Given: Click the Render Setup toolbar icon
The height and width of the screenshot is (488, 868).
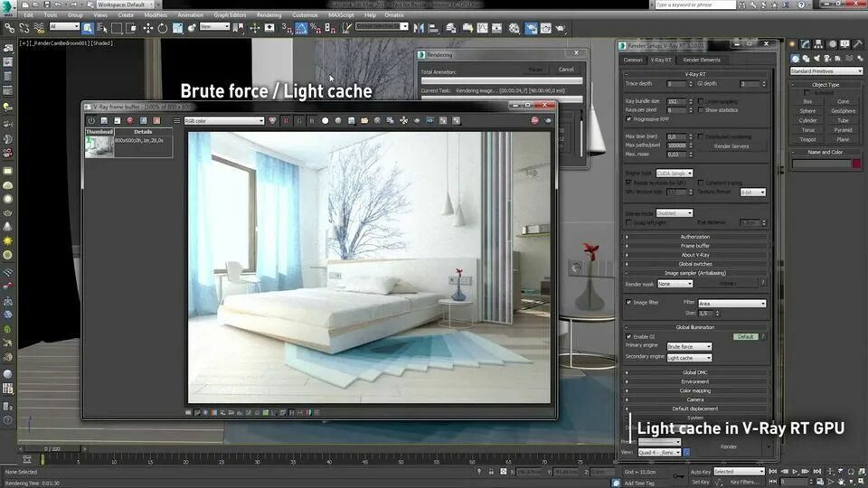Looking at the screenshot, I should [531, 28].
